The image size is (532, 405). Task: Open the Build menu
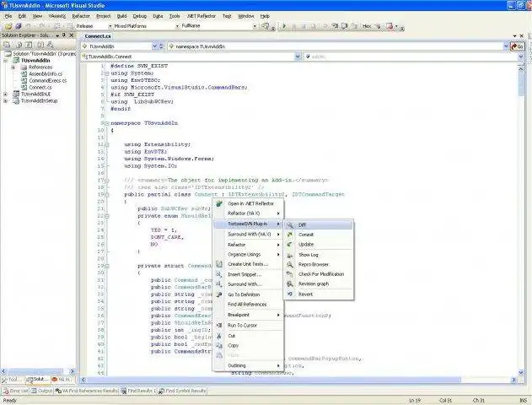click(121, 16)
